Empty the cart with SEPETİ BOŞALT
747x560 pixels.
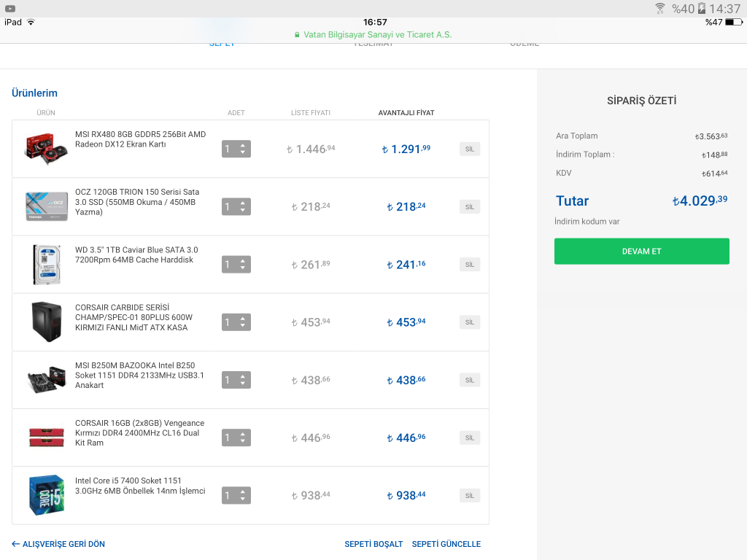[373, 544]
